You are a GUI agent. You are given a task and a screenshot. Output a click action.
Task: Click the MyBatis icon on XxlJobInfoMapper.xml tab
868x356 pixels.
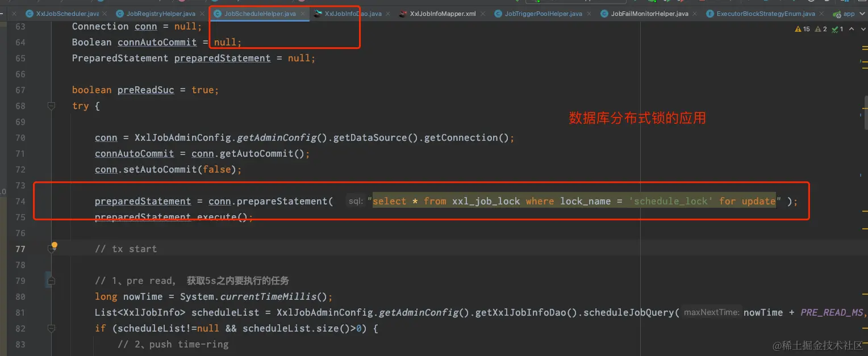coord(403,14)
